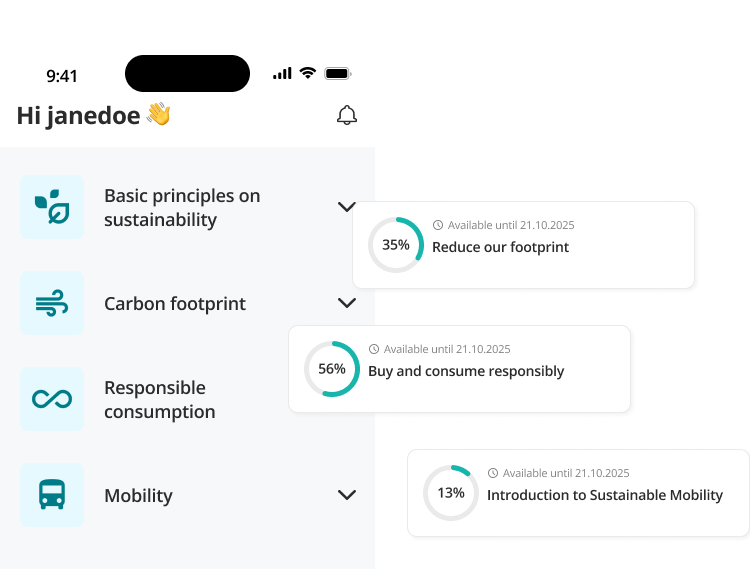Click the 56% progress ring
The width and height of the screenshot is (750, 569).
point(332,369)
